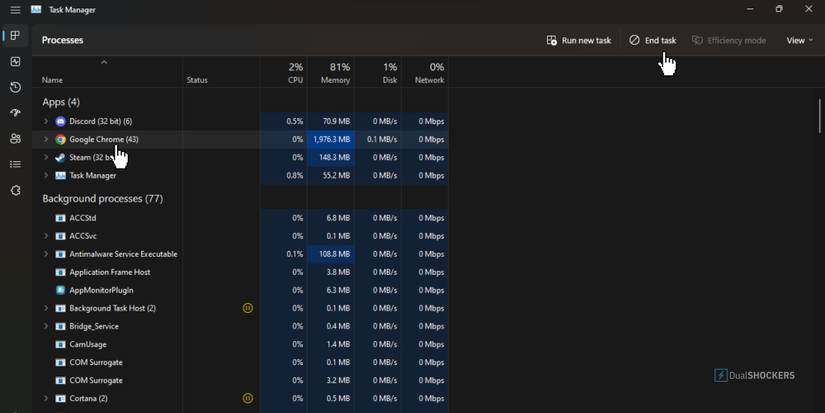
Task: Click the paused status icon for Background Task Host
Action: (x=248, y=308)
